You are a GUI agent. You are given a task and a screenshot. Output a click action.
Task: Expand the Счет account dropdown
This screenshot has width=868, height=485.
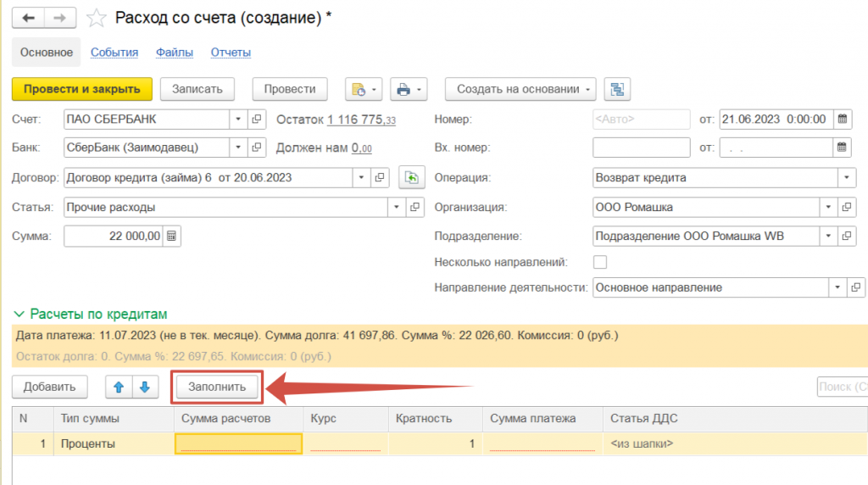238,120
